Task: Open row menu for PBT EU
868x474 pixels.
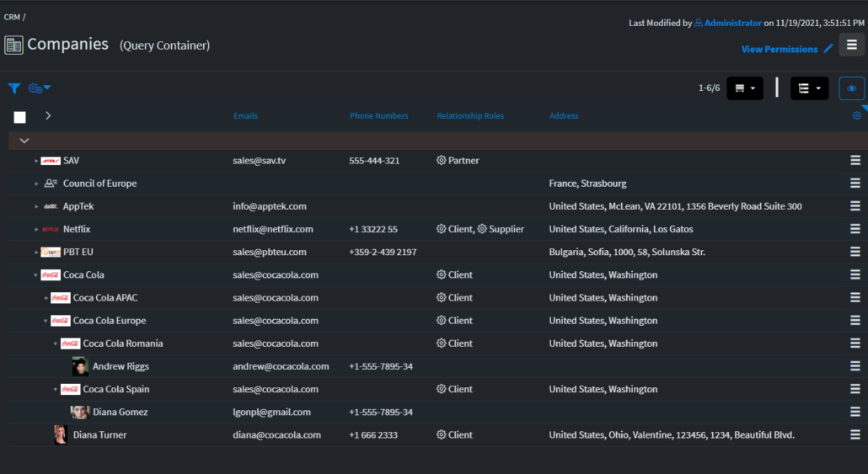Action: (x=855, y=252)
